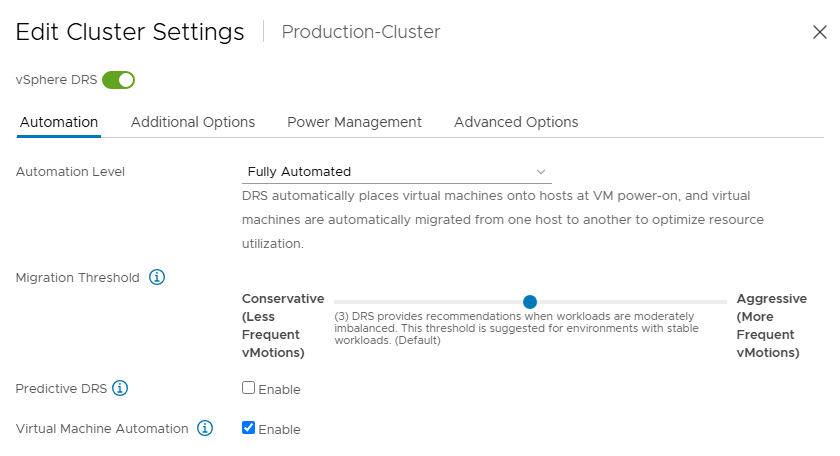Click the Migration Threshold slider handle
Screen dimensions: 840x456
pos(530,302)
